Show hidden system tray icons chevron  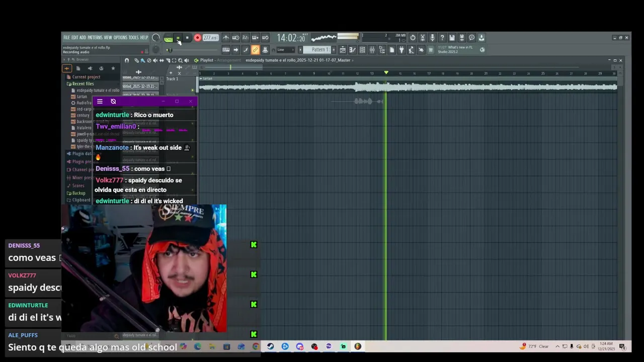(557, 346)
